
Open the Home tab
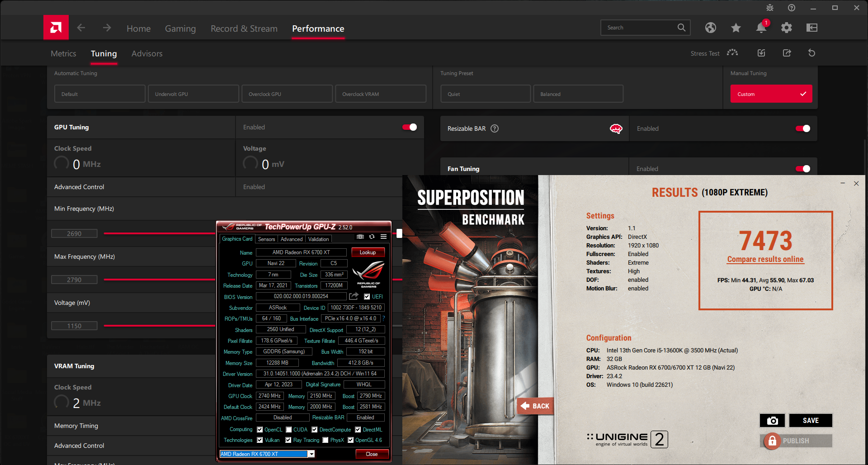[x=138, y=28]
